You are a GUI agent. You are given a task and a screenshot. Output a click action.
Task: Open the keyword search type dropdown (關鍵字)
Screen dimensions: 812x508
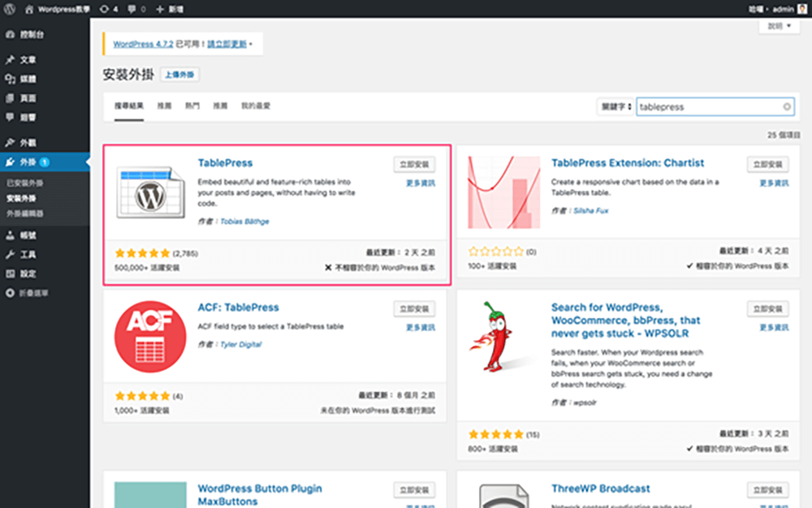615,107
